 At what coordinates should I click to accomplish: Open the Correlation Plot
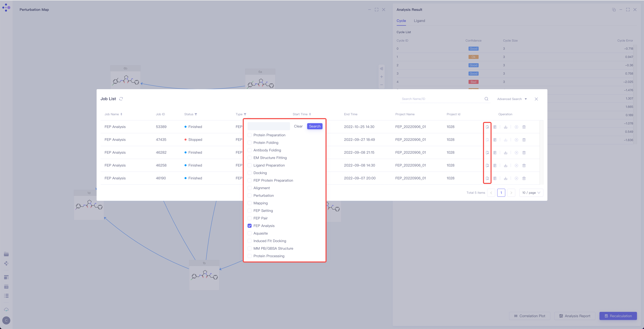(530, 316)
